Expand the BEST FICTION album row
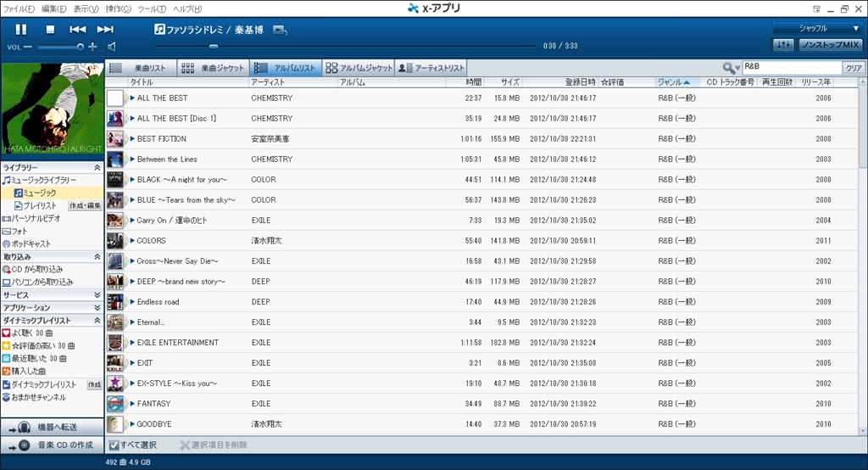This screenshot has width=868, height=470. pyautogui.click(x=132, y=138)
